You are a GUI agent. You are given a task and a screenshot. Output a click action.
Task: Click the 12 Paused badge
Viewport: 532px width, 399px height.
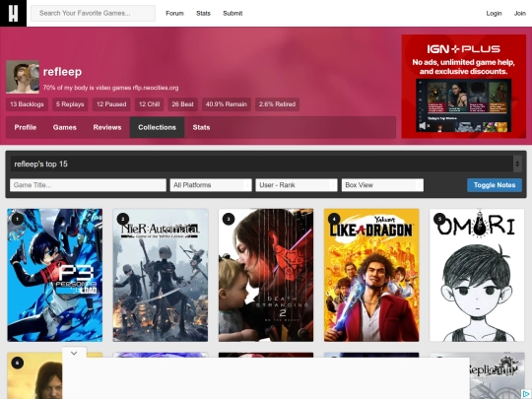coord(111,104)
